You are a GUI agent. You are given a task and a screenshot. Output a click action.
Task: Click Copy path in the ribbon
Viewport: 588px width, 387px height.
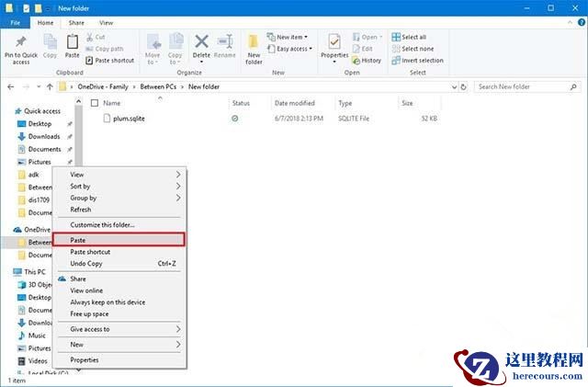[x=104, y=49]
